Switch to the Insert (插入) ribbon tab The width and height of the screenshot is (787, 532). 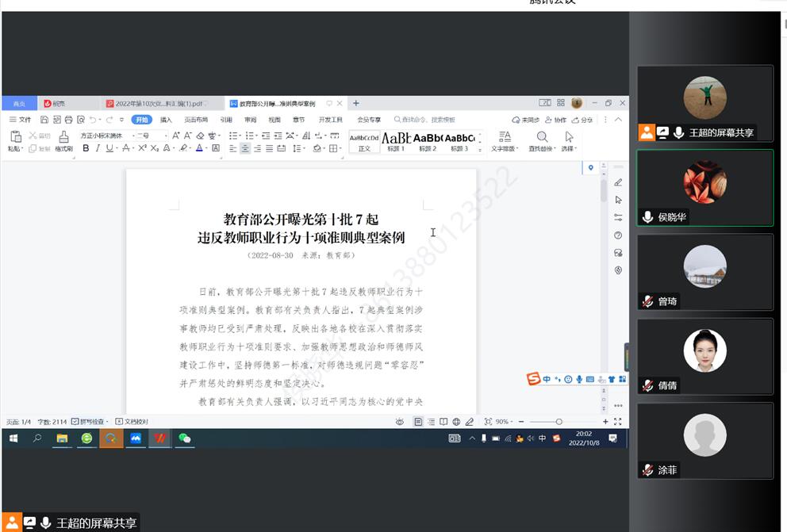(x=166, y=120)
